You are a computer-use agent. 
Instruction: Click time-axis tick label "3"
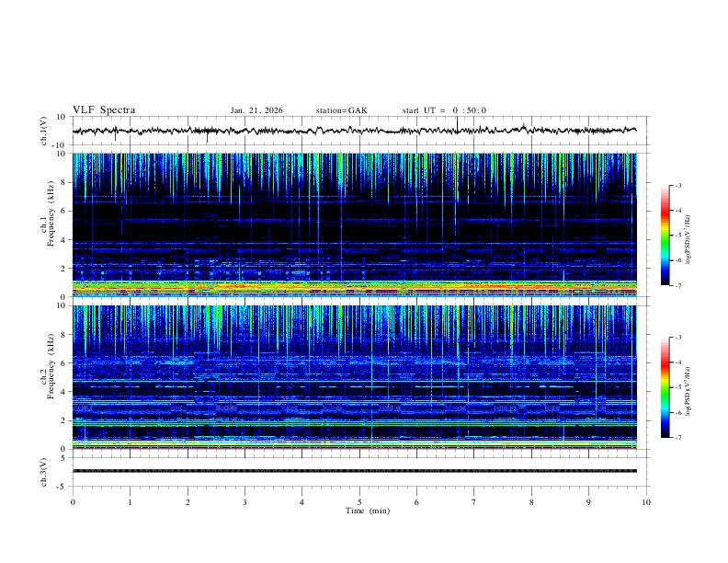click(x=245, y=502)
